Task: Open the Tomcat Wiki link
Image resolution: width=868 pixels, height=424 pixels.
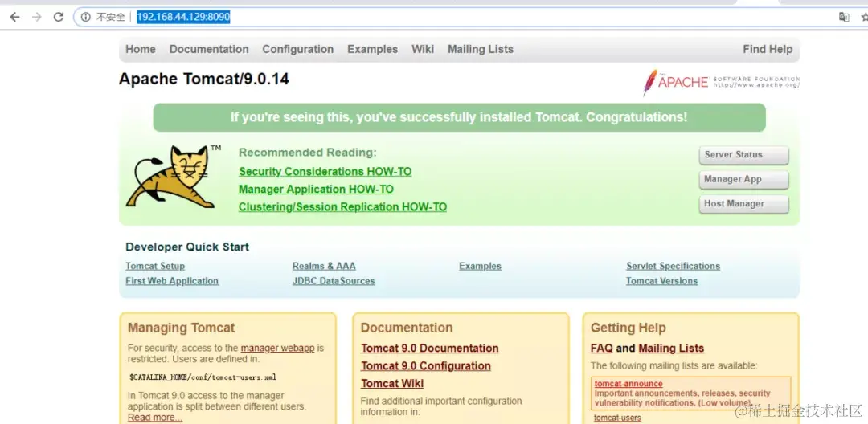Action: (392, 384)
